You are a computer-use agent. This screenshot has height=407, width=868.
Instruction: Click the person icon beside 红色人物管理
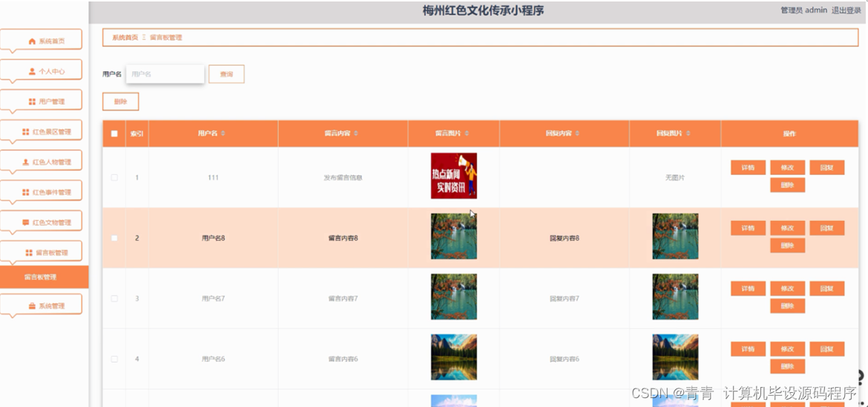[25, 162]
